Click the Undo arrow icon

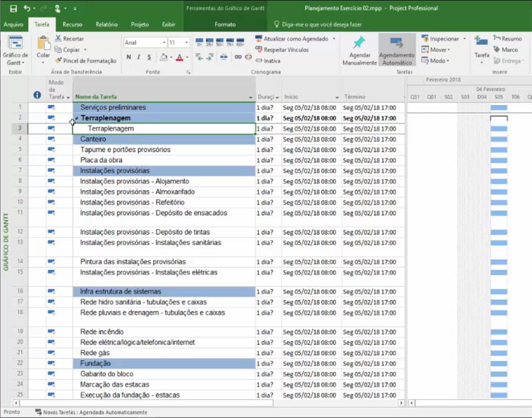pyautogui.click(x=27, y=9)
